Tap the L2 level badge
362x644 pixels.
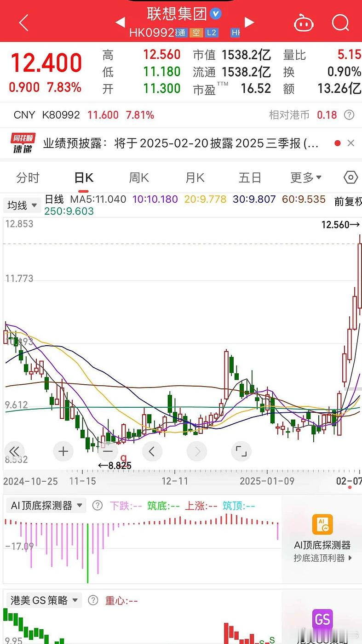[x=211, y=33]
